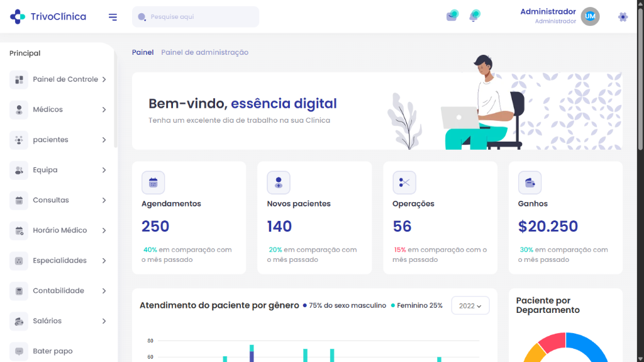
Task: Open the notifications bell
Action: (x=474, y=16)
